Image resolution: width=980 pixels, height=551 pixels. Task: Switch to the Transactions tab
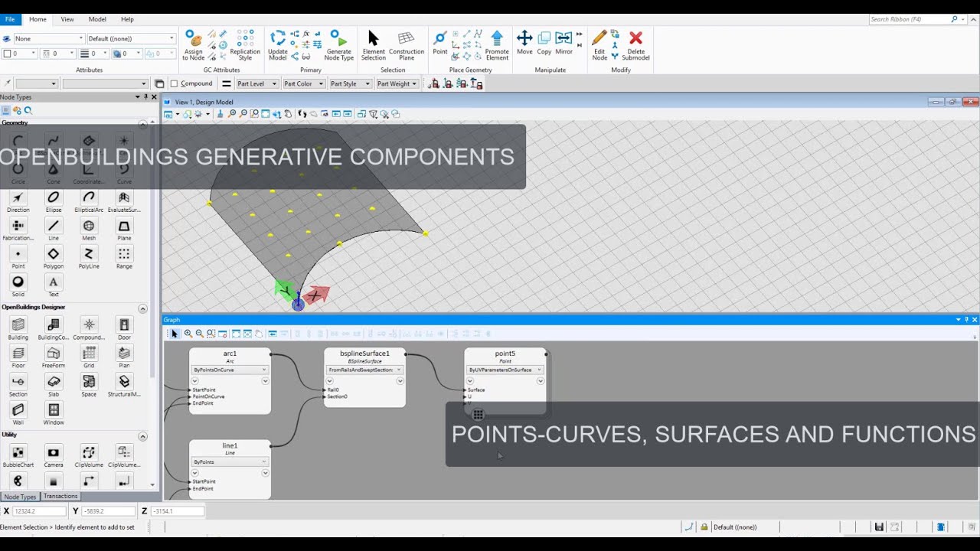[60, 496]
